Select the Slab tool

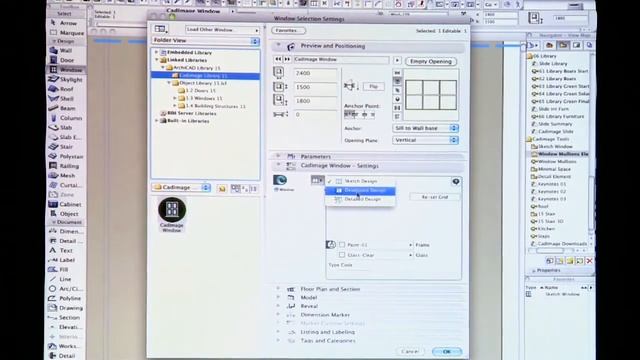(x=60, y=127)
